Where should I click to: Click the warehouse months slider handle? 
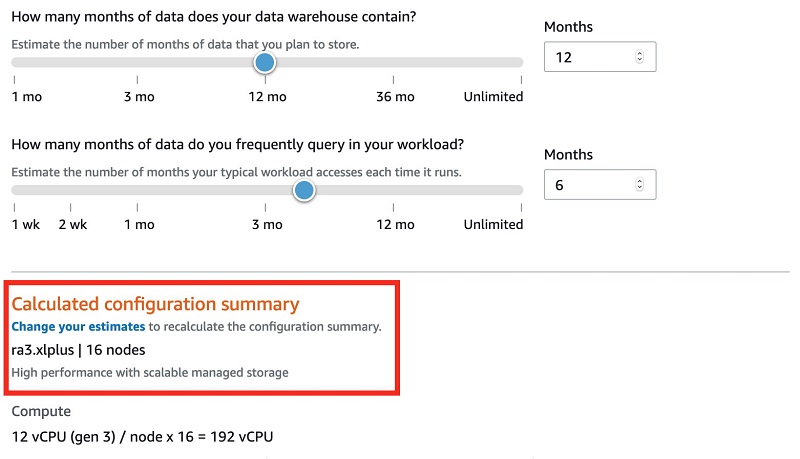265,63
